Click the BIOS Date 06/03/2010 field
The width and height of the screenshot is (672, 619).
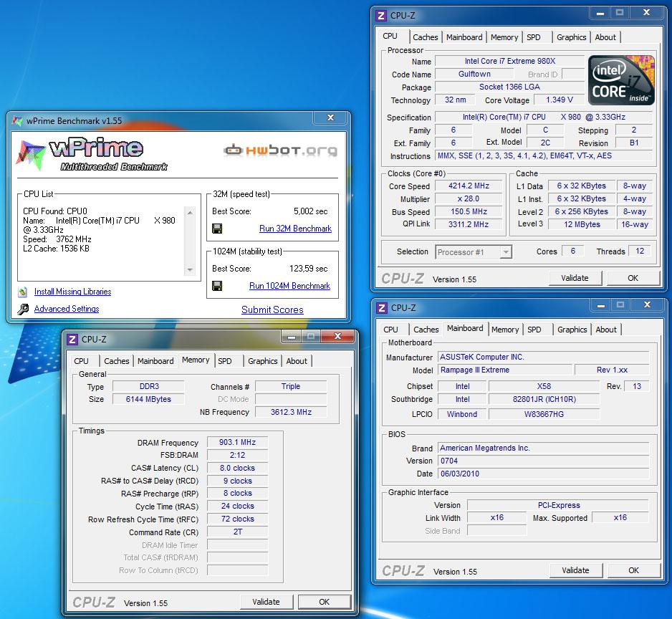[544, 474]
